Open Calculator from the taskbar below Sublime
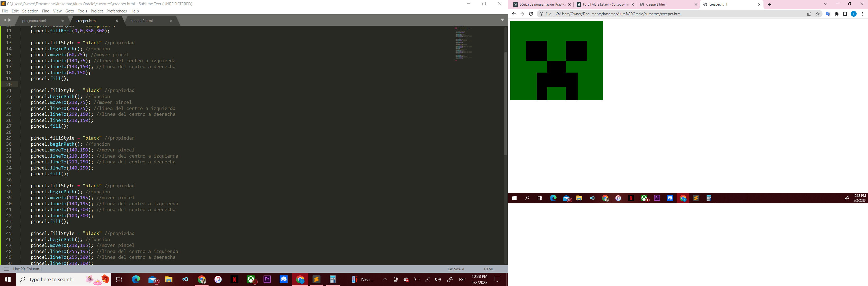The image size is (868, 286). [x=333, y=279]
